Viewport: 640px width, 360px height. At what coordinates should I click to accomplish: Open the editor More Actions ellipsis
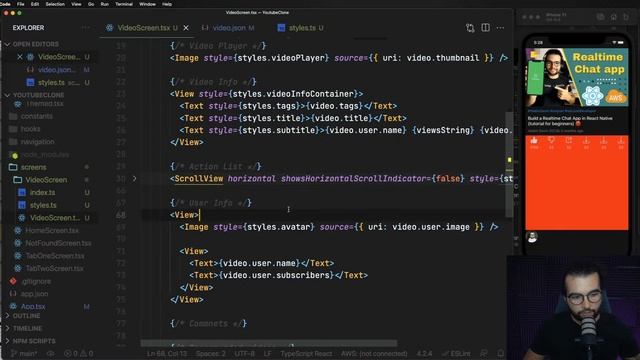coord(500,28)
